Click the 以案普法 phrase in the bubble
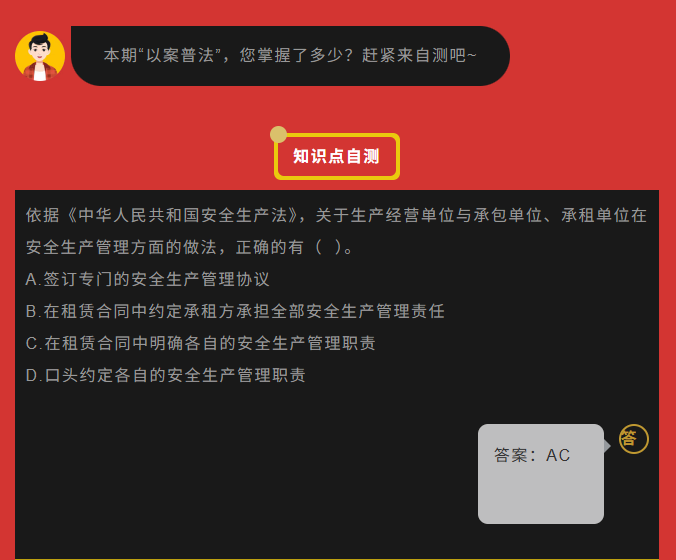 coord(180,56)
